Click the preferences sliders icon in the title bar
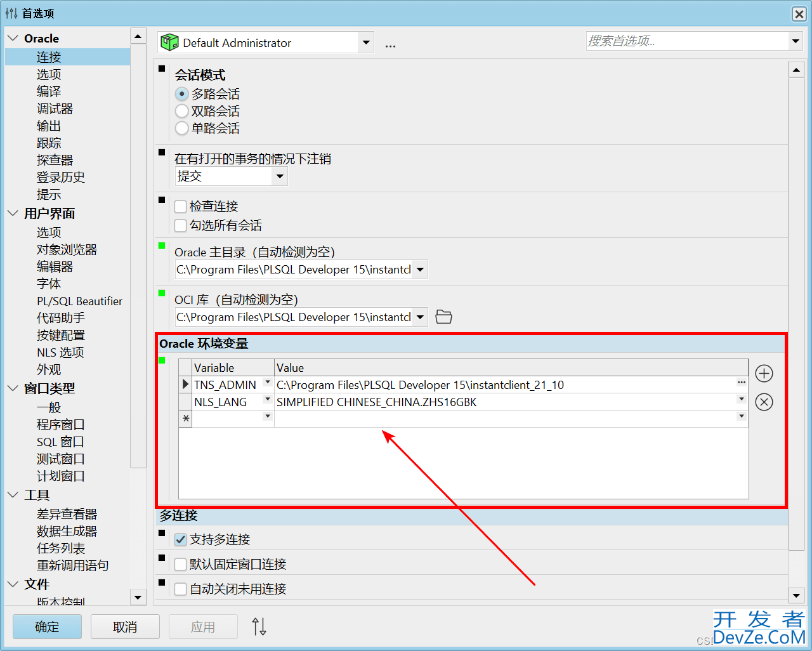The width and height of the screenshot is (812, 651). click(11, 13)
